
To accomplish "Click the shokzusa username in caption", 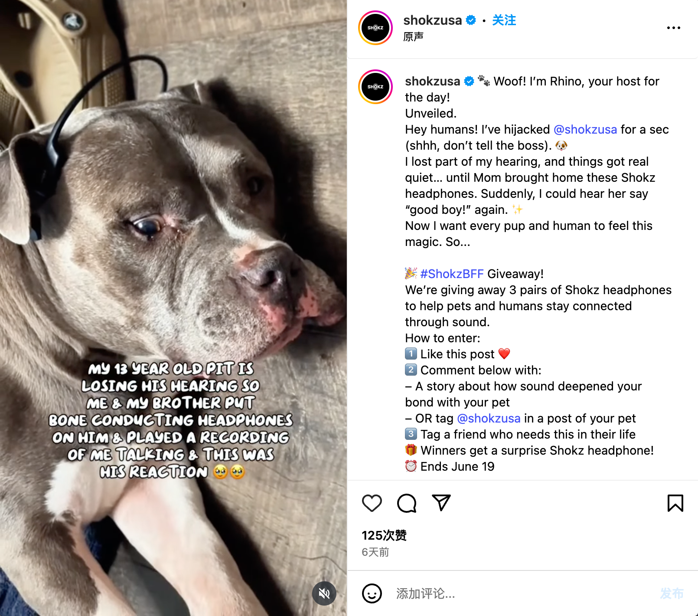I will click(432, 81).
